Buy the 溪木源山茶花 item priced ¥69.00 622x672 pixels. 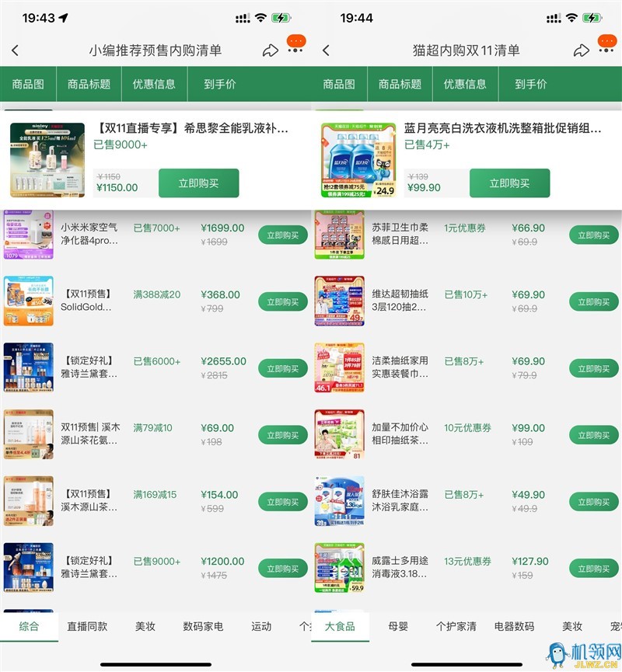(x=283, y=435)
